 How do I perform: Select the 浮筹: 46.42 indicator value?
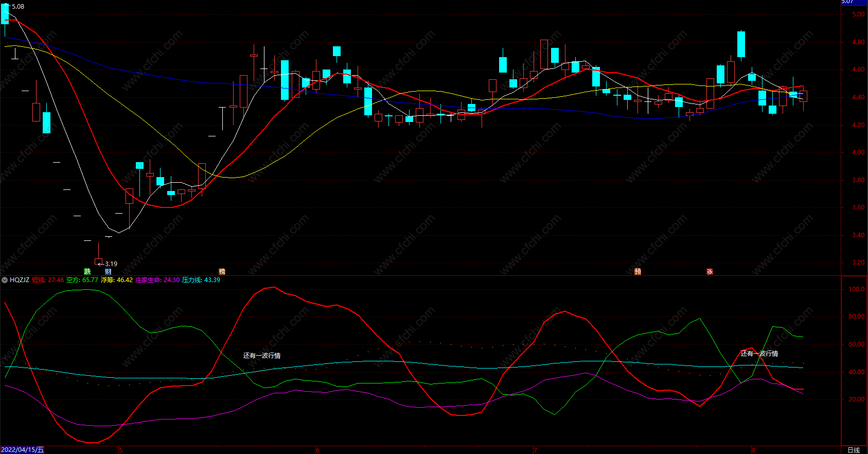(117, 280)
